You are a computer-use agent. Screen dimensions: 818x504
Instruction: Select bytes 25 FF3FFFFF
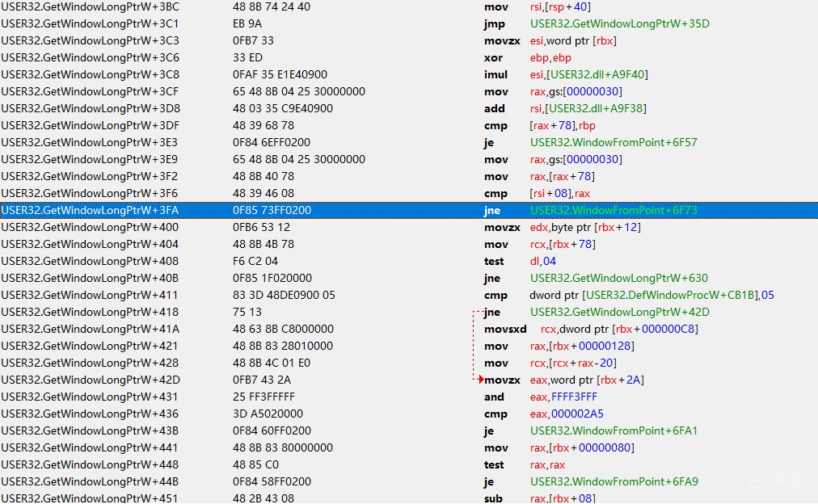point(264,397)
